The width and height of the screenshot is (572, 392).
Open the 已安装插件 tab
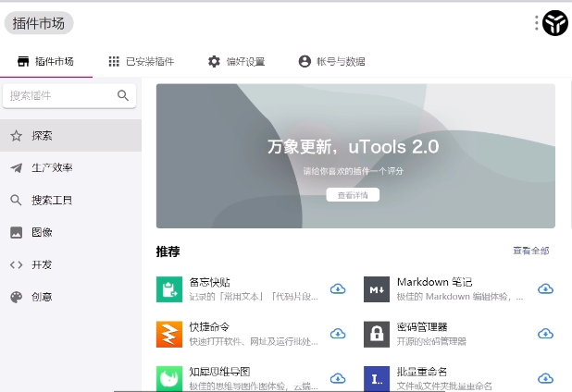(x=142, y=61)
